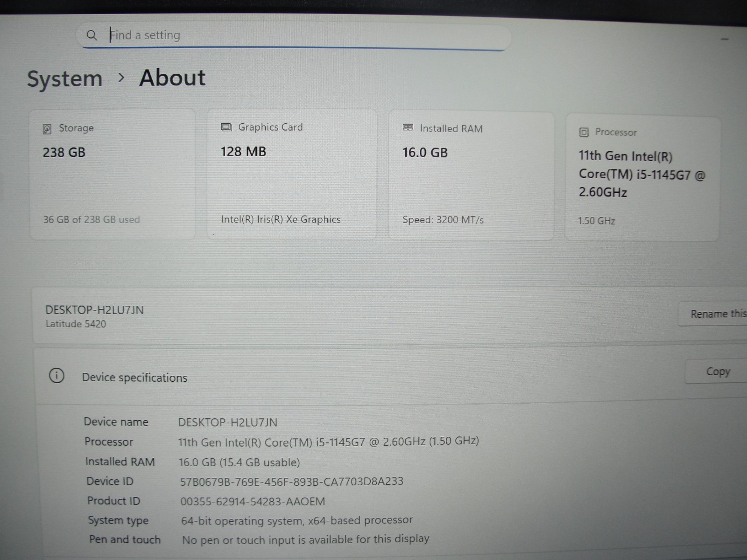The width and height of the screenshot is (747, 560).
Task: Click the 'No pen or touch input' value
Action: 306,539
